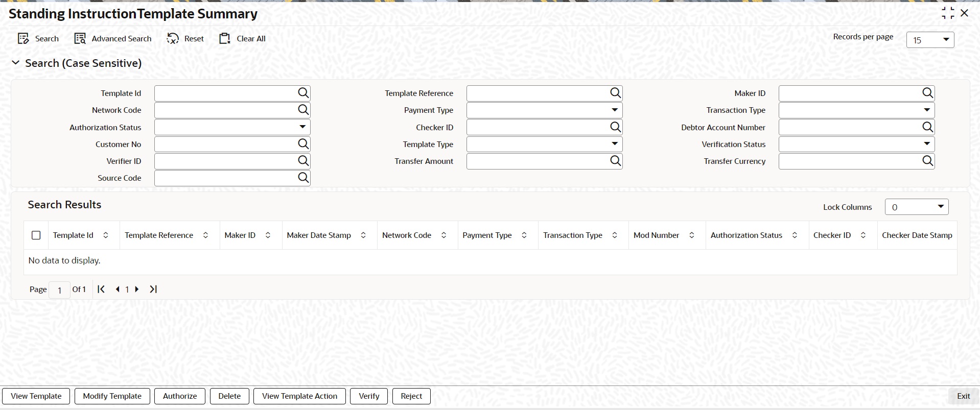Sort by Checker ID column
The width and height of the screenshot is (980, 410).
click(863, 235)
